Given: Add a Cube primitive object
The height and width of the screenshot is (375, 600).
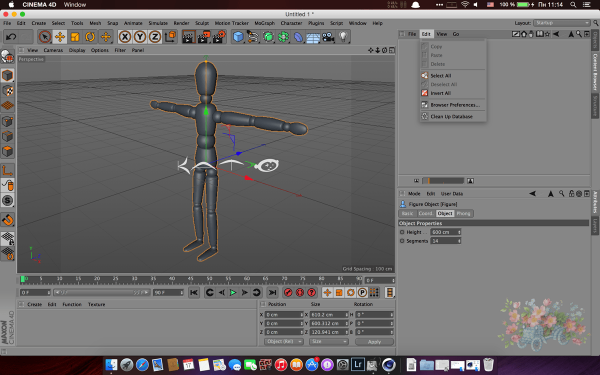Looking at the screenshot, I should [238, 37].
